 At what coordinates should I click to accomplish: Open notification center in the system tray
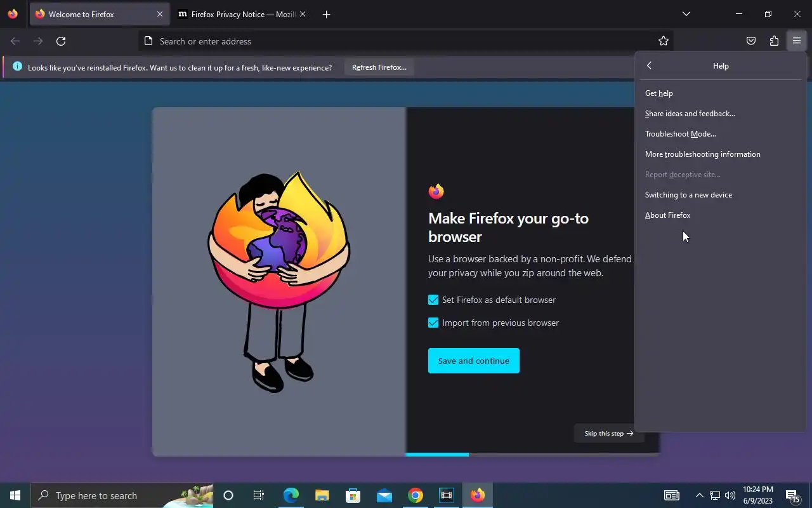[x=792, y=495]
